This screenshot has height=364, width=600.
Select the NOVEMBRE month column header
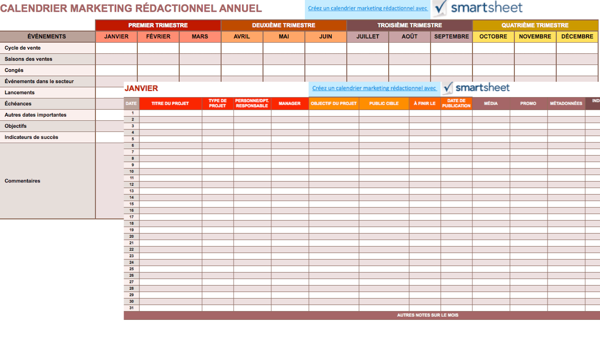tap(535, 37)
